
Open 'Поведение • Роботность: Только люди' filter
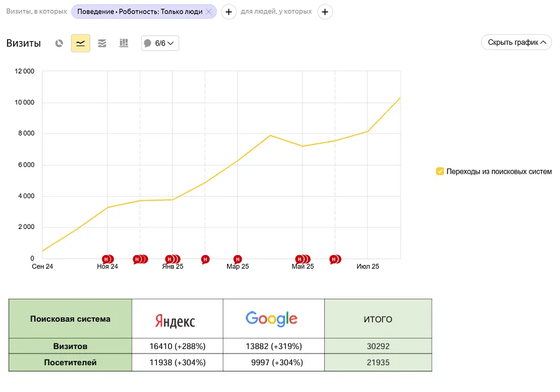coord(139,12)
